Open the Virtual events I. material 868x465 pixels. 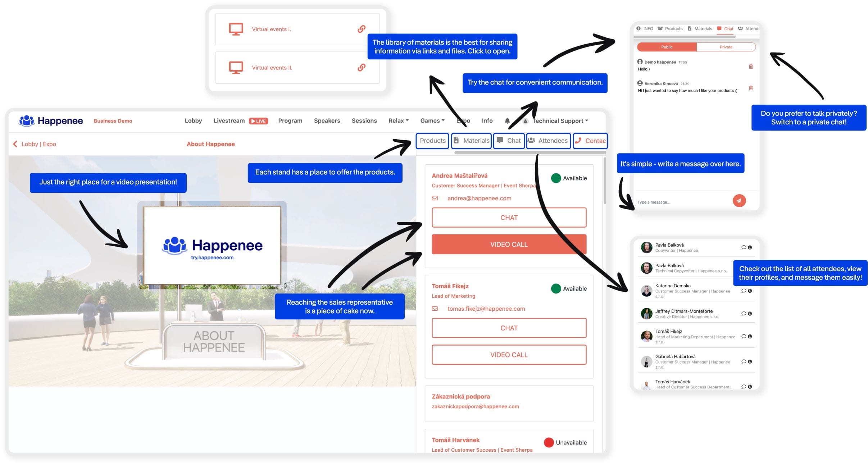tap(297, 29)
